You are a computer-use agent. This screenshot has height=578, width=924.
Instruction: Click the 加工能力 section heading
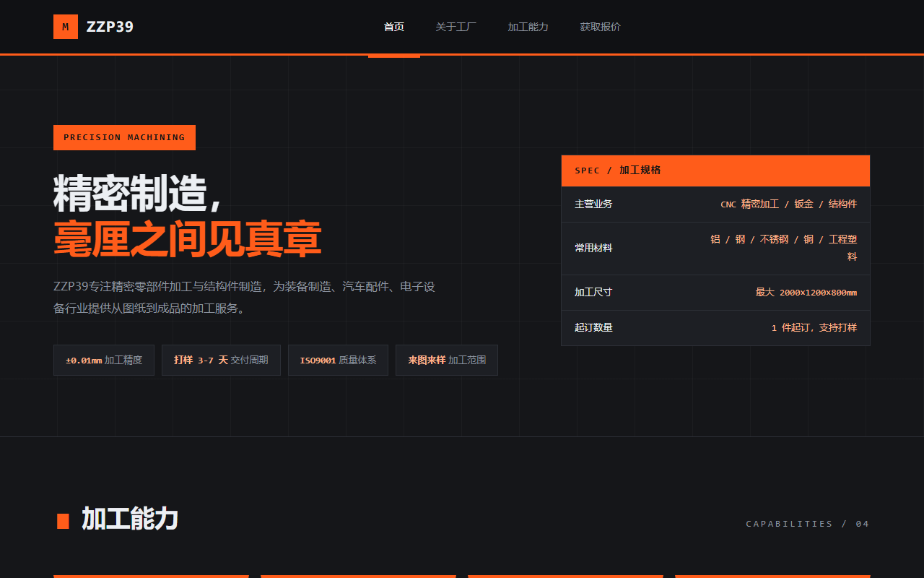130,519
